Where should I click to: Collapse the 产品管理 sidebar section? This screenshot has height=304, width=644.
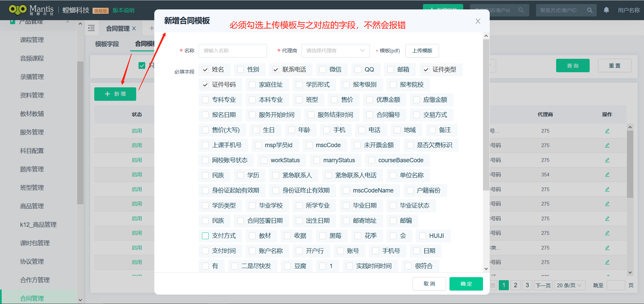pos(68,22)
